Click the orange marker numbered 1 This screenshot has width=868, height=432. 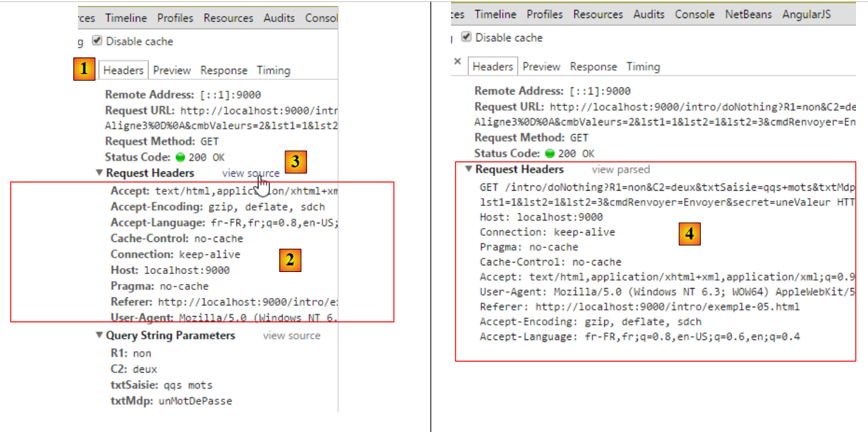pyautogui.click(x=83, y=69)
